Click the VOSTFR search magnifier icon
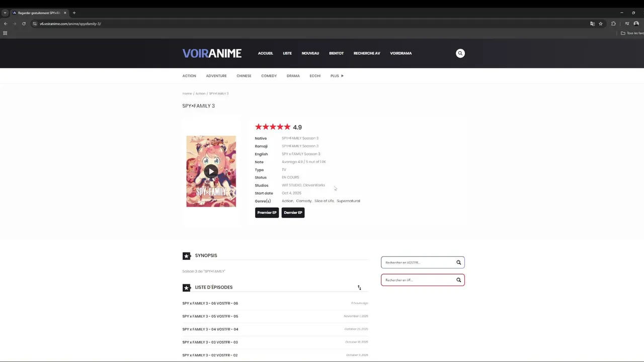This screenshot has height=362, width=644. pyautogui.click(x=458, y=262)
